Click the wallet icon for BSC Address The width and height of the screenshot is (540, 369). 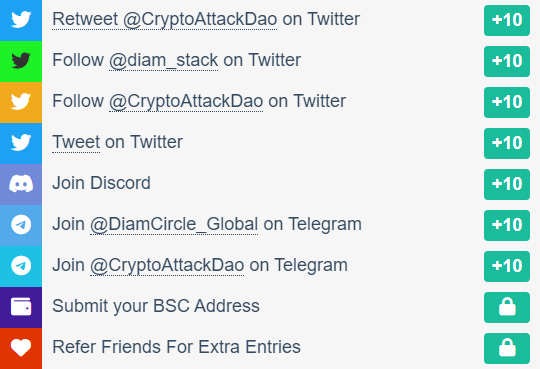click(21, 307)
